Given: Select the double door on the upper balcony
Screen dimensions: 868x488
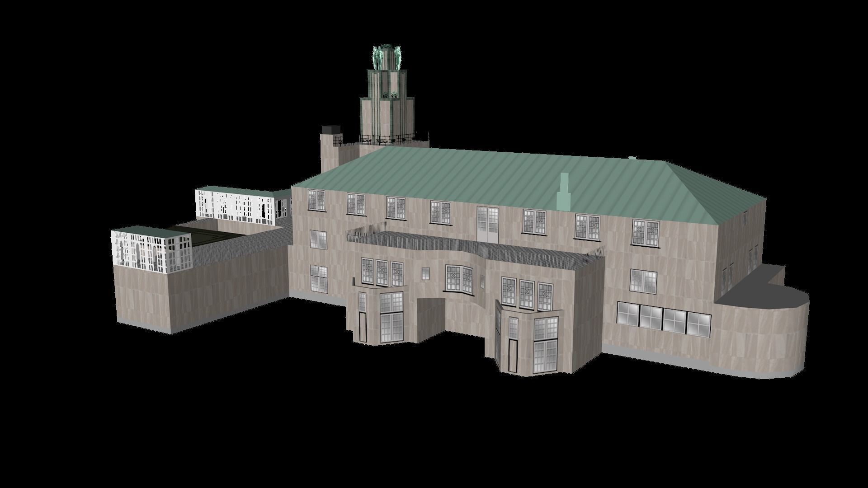Looking at the screenshot, I should click(x=488, y=224).
